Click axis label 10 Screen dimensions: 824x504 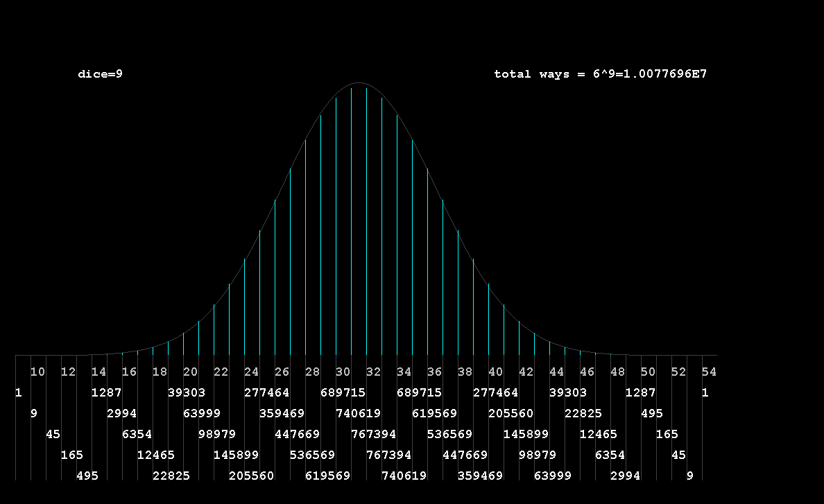(x=37, y=372)
